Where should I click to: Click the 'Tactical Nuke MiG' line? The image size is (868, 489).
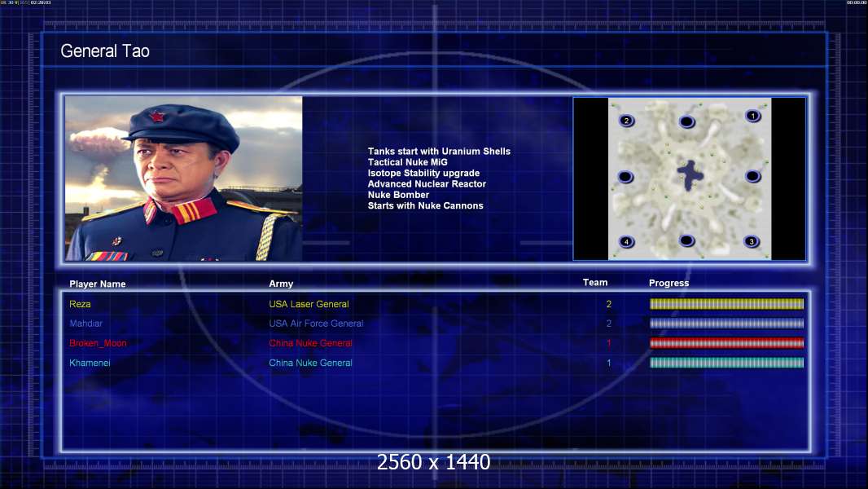click(x=407, y=162)
